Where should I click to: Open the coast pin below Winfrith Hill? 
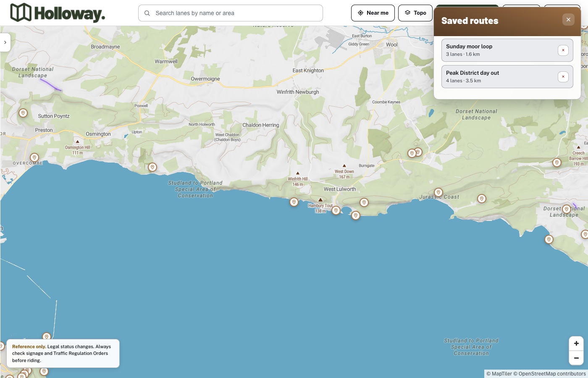click(294, 202)
